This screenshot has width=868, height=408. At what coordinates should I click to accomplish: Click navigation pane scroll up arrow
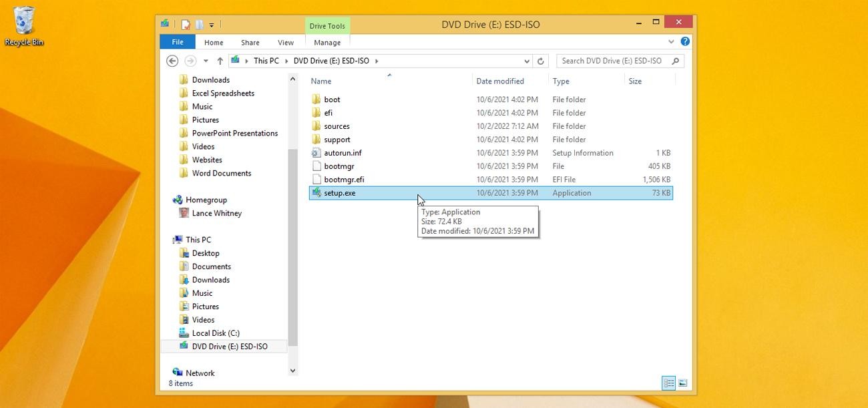pos(292,79)
